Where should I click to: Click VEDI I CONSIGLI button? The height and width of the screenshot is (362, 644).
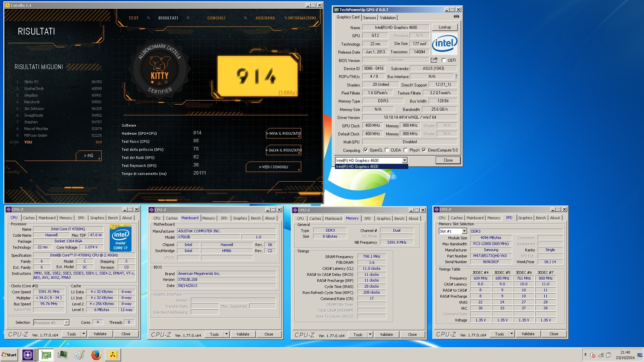(273, 167)
